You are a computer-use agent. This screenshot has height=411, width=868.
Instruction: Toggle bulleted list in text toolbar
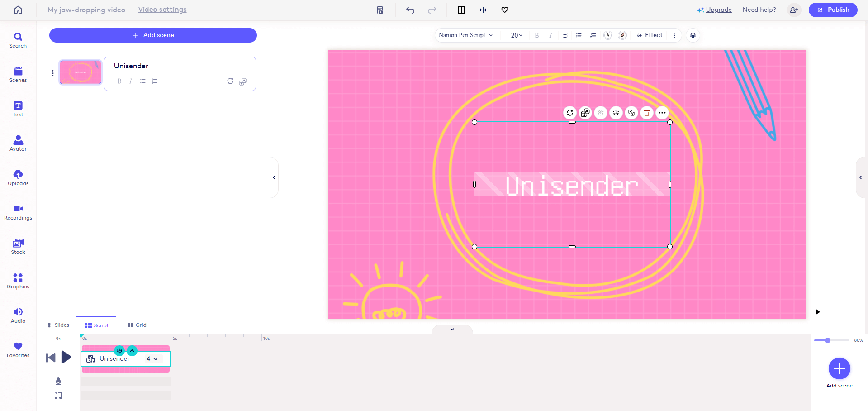[x=579, y=35]
